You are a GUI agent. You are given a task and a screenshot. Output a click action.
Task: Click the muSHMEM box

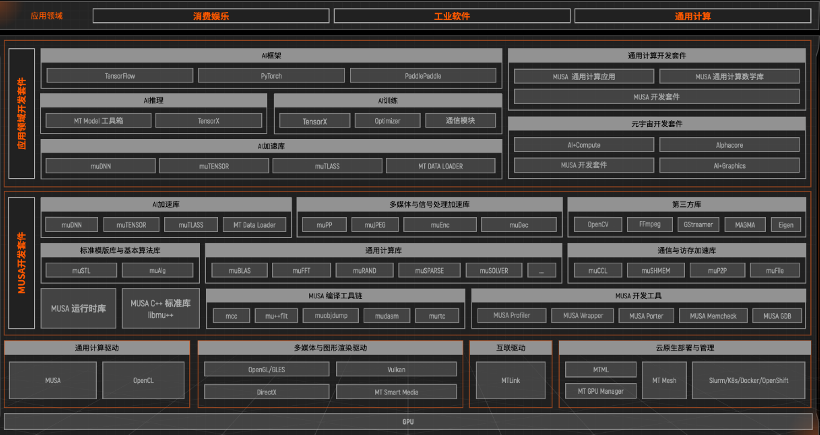click(x=656, y=270)
